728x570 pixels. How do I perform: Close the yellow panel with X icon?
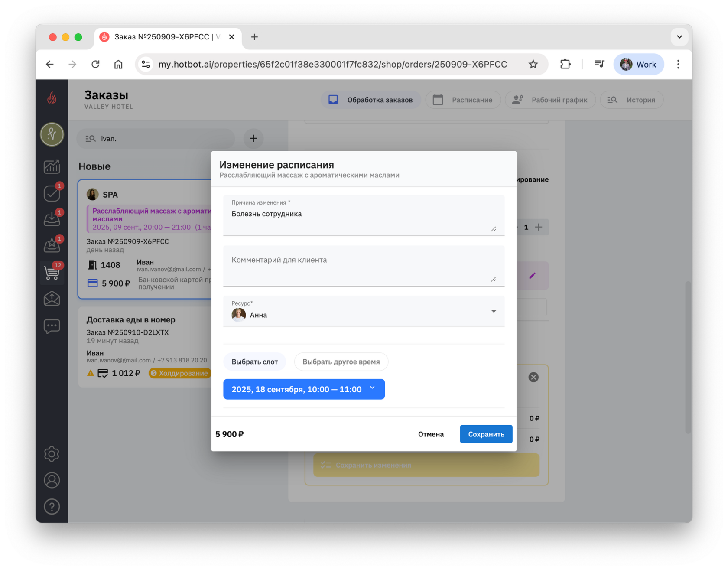533,377
